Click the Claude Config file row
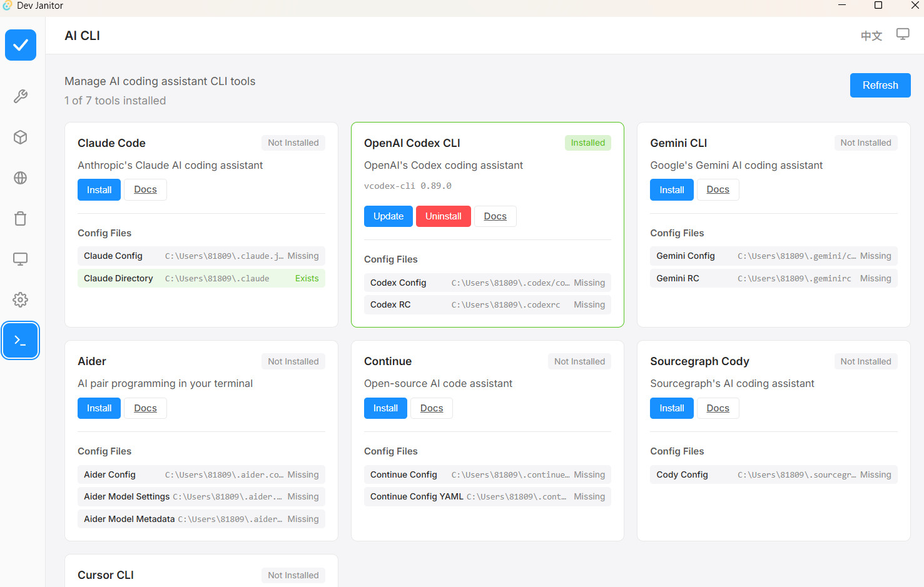 [x=201, y=256]
